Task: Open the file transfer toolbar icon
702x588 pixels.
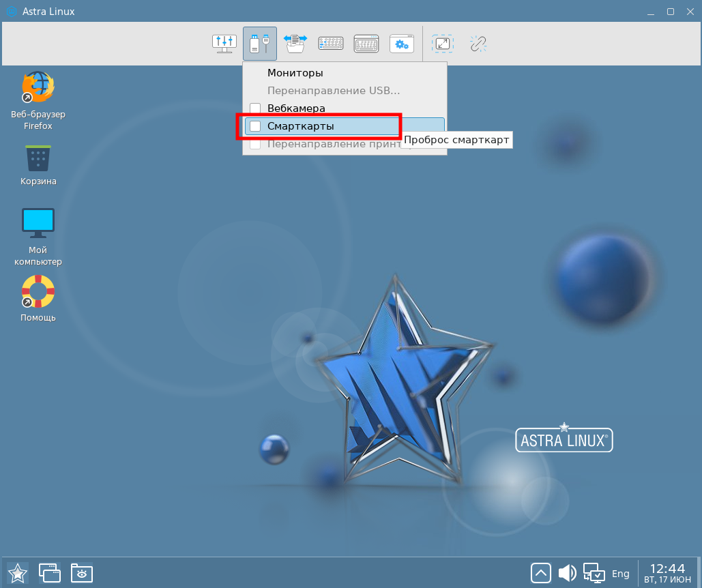Action: tap(295, 44)
